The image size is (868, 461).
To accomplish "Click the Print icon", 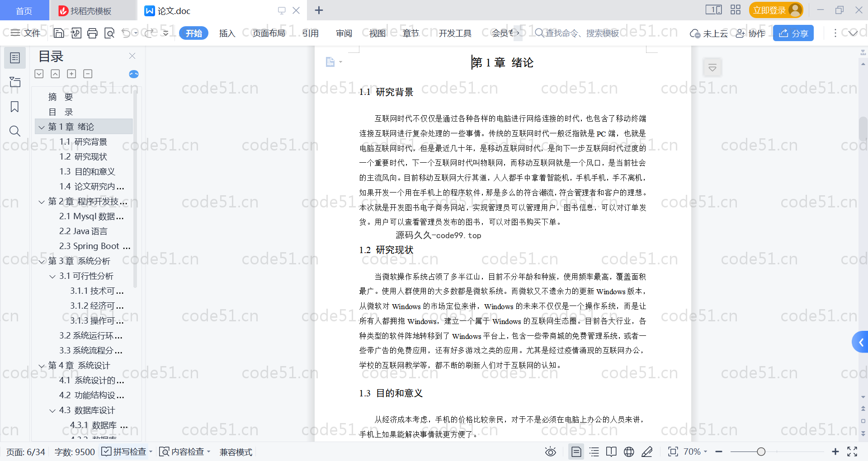I will 92,33.
